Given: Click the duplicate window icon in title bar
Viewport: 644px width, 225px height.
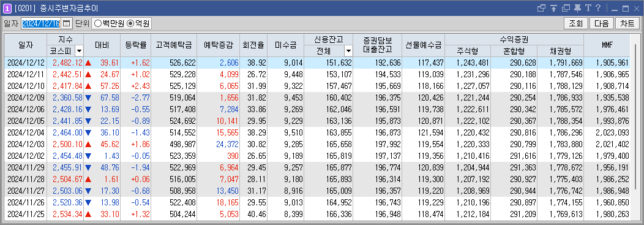Looking at the screenshot, I should (x=566, y=8).
